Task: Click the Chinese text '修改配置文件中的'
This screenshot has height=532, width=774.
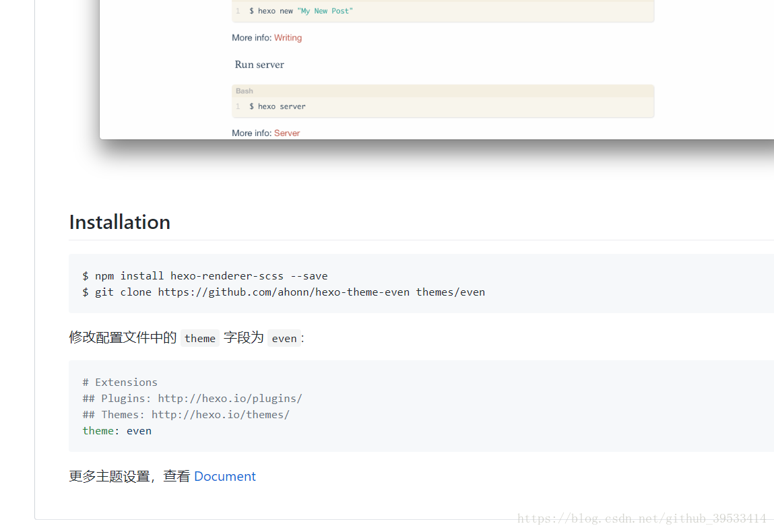Action: tap(123, 337)
